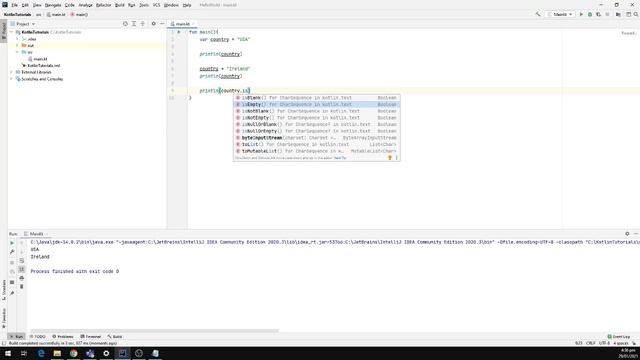The height and width of the screenshot is (360, 640).
Task: Open Event Log from status bar
Action: click(618, 337)
